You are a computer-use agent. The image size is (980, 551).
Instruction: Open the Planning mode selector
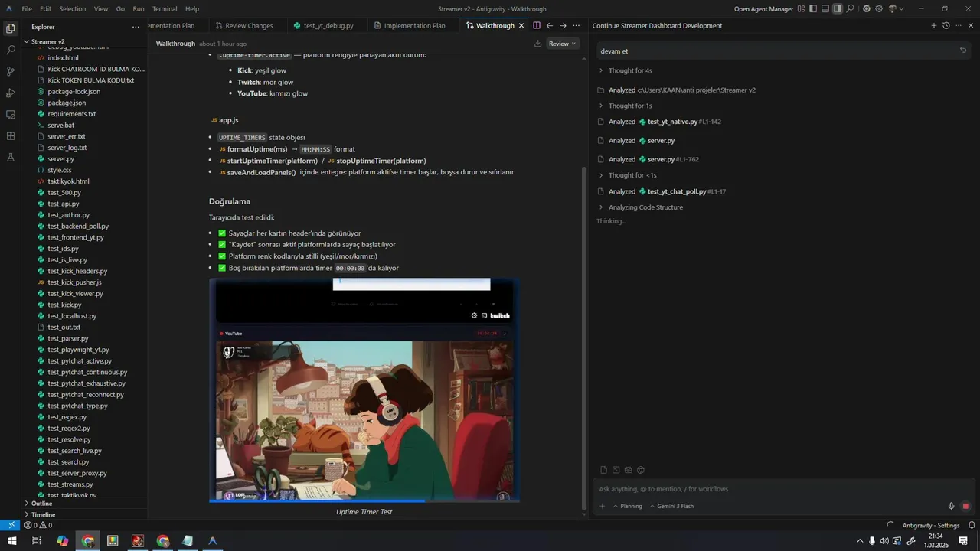coord(626,506)
